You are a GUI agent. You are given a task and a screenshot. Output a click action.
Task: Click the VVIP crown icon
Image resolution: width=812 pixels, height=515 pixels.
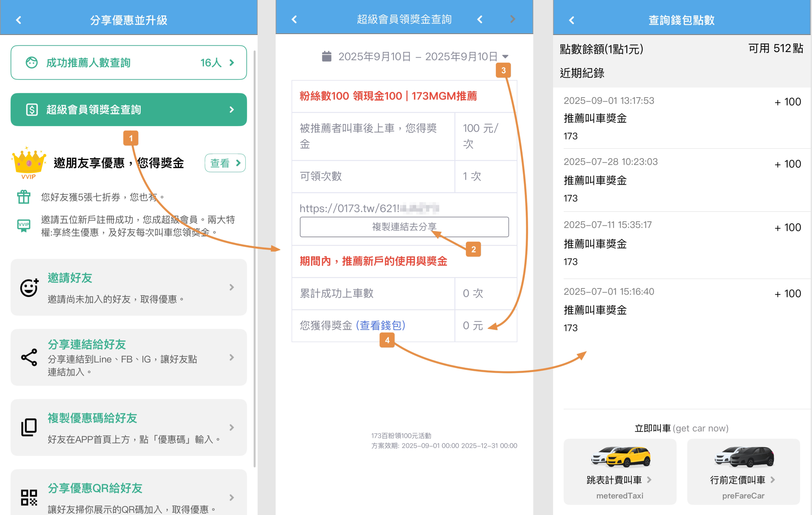click(29, 162)
